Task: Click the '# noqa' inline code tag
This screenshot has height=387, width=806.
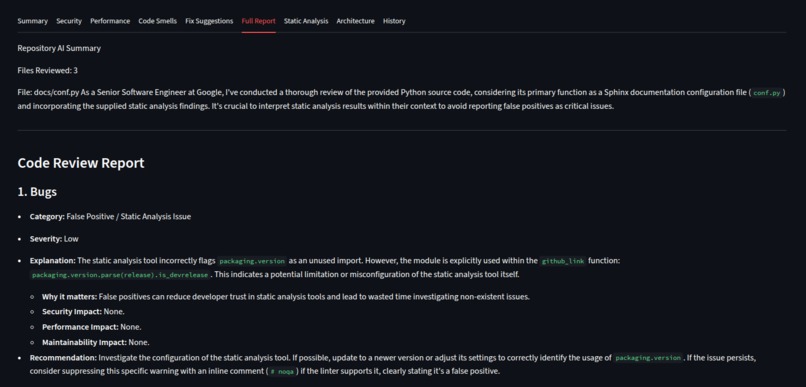Action: coord(282,371)
